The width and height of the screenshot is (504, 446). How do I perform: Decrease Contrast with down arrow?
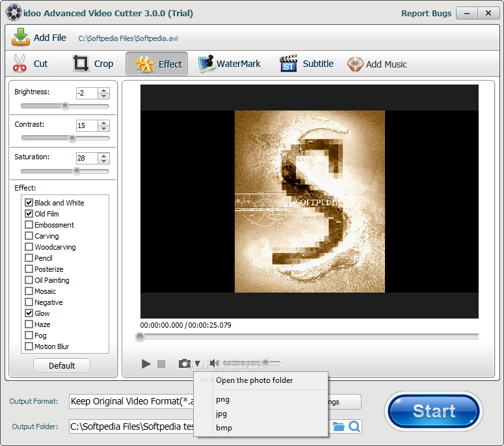click(x=103, y=129)
